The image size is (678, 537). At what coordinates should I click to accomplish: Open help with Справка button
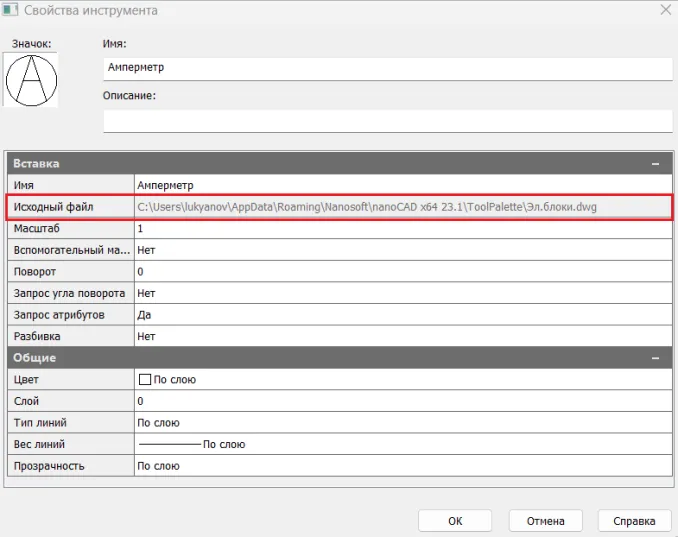coord(634,521)
